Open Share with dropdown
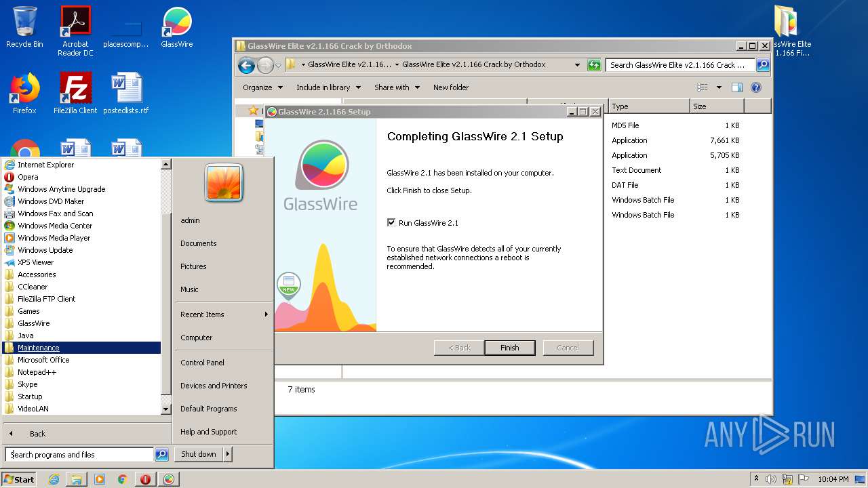The image size is (868, 488). point(397,87)
